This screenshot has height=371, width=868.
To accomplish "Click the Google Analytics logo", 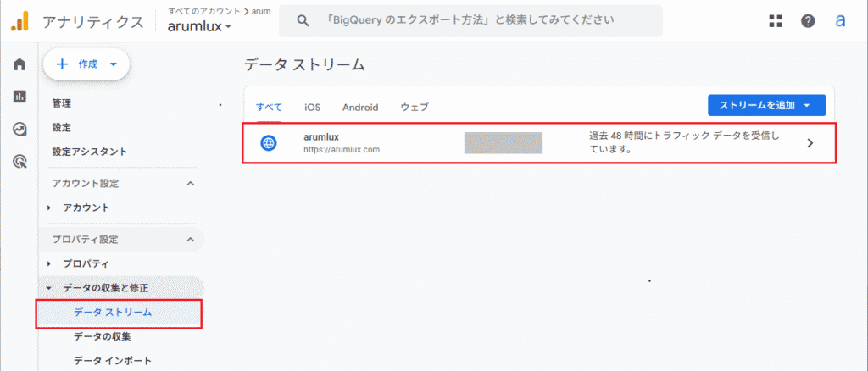I will [20, 21].
